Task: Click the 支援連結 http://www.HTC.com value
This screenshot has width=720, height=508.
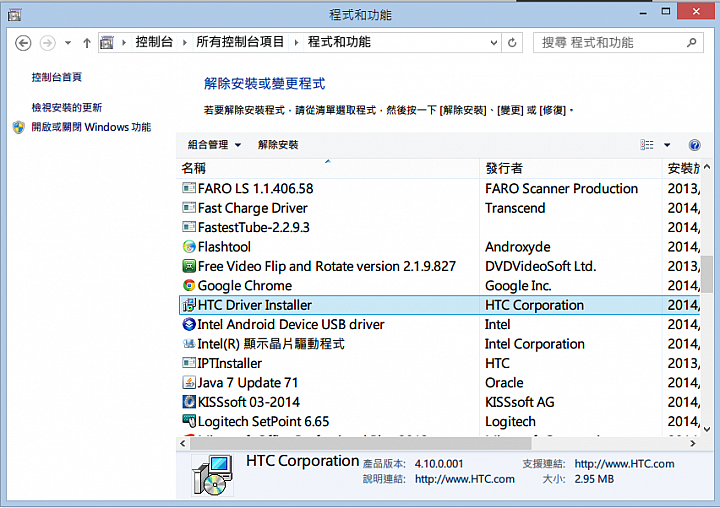Action: click(624, 464)
